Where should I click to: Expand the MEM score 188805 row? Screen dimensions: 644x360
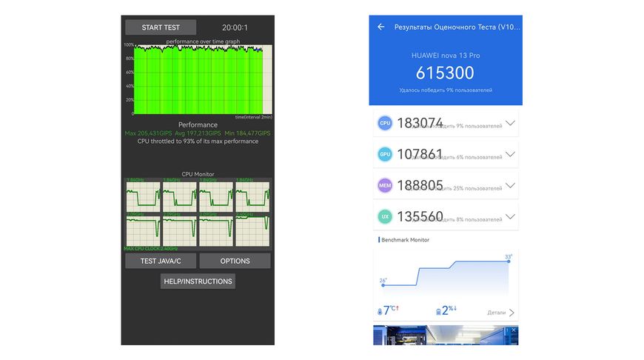[510, 185]
